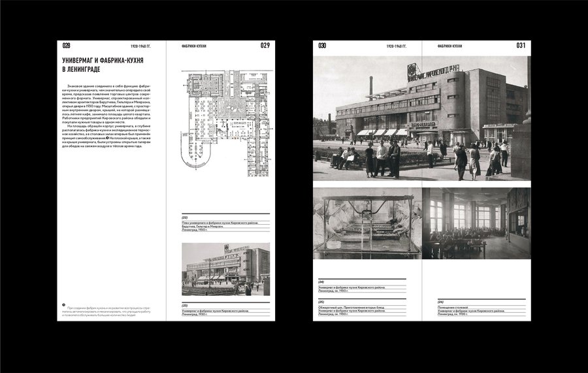
Task: Open the dining hall interior photo
Action: (x=477, y=223)
